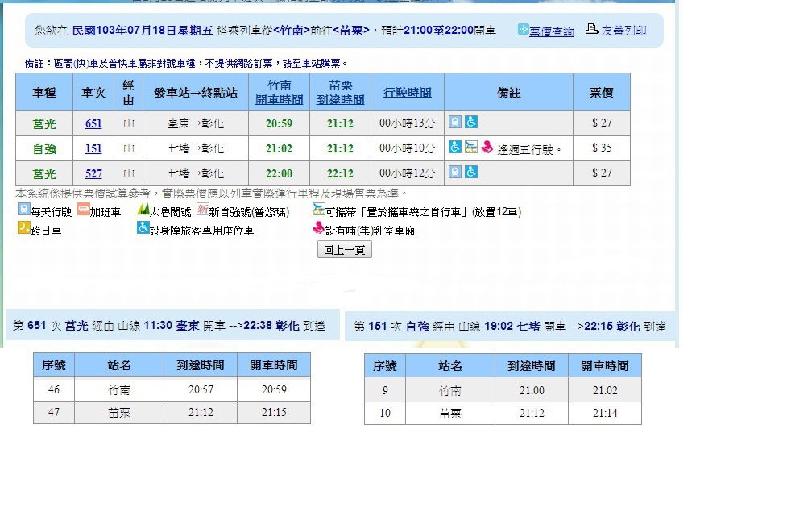Click daily-service icon in train 651 row
This screenshot has width=812, height=508.
454,122
